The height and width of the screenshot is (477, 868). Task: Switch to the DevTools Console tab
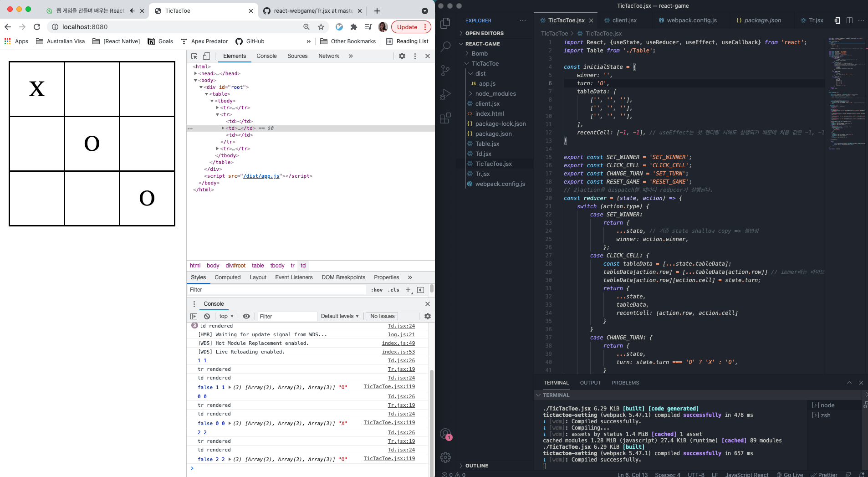[266, 56]
